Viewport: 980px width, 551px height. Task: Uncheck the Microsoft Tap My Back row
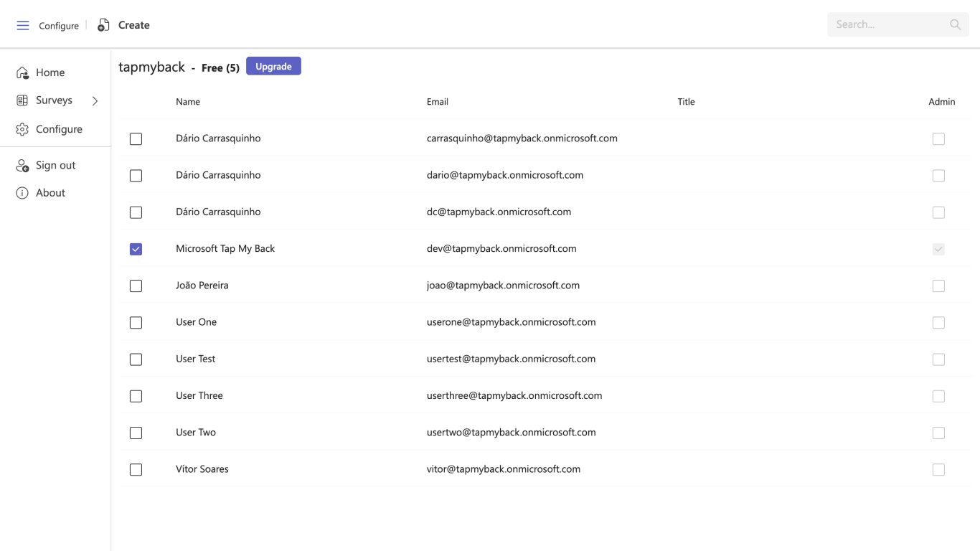click(136, 249)
